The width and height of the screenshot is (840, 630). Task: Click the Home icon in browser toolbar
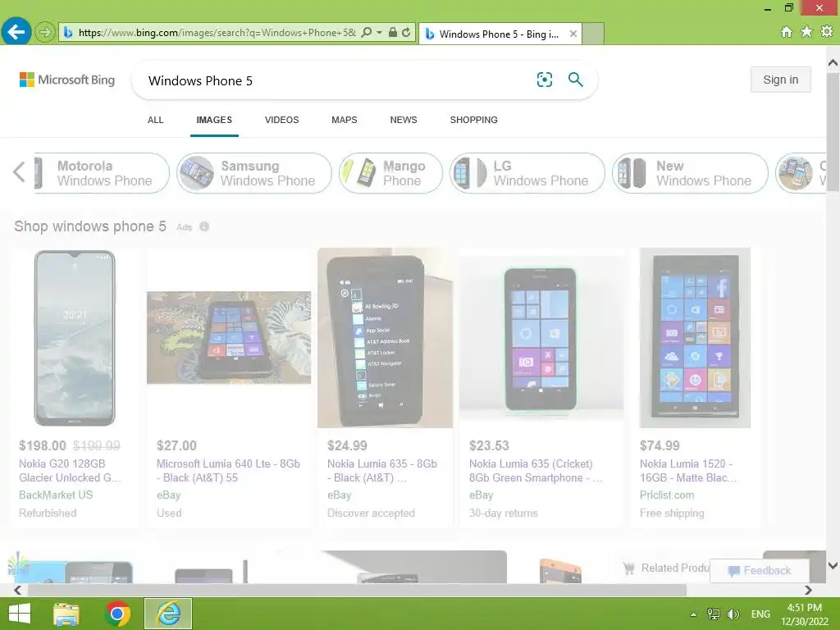click(x=787, y=32)
